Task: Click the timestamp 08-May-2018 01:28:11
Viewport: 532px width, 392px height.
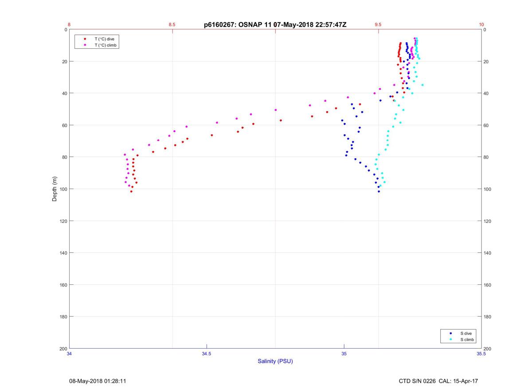Action: (97, 381)
